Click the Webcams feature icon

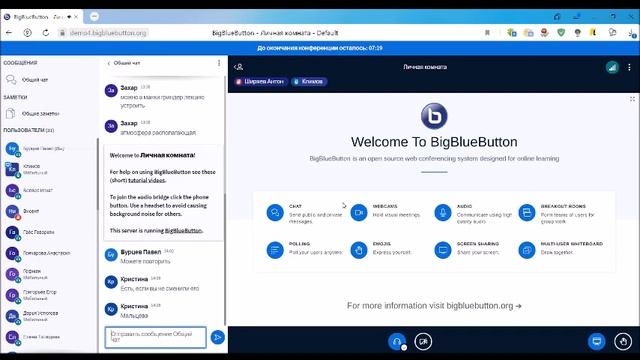pyautogui.click(x=359, y=213)
